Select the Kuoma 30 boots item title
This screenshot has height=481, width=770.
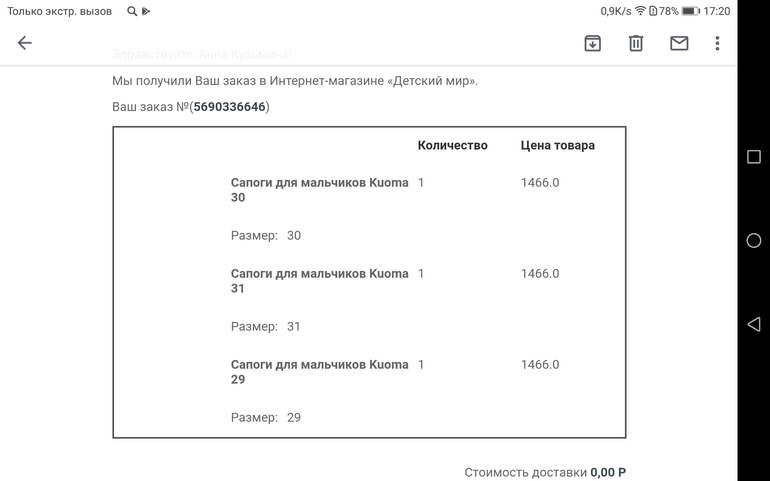319,190
